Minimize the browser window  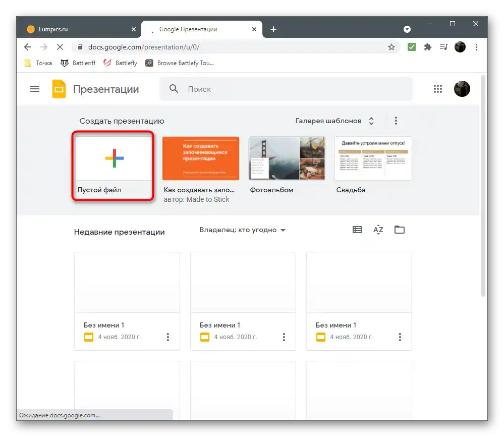[x=429, y=24]
